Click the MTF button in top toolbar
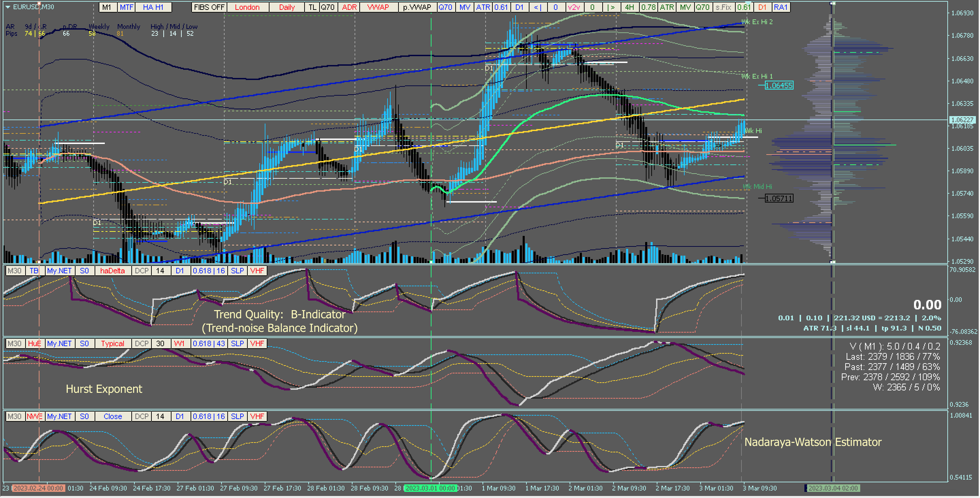Screen dimensions: 980x498 click(126, 7)
